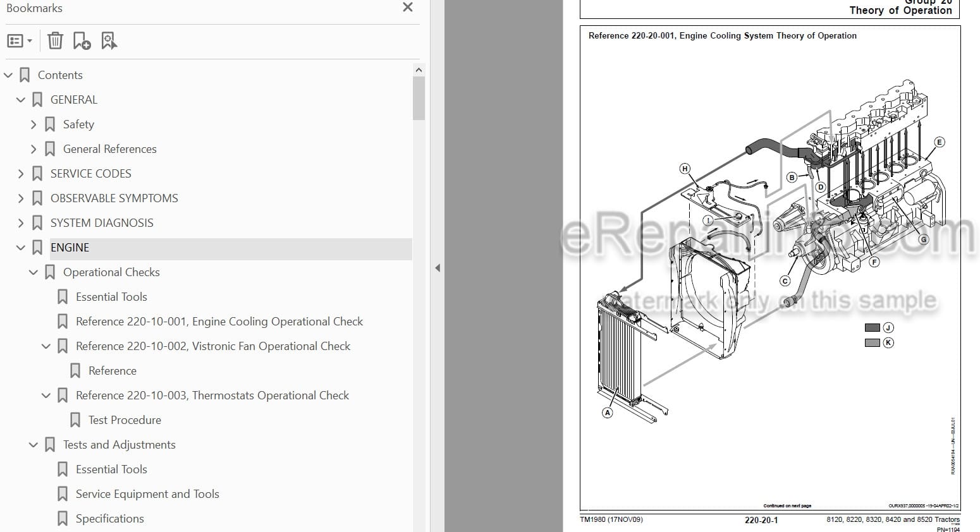The image size is (980, 532).
Task: Click callout label E near the engine block
Action: (940, 142)
